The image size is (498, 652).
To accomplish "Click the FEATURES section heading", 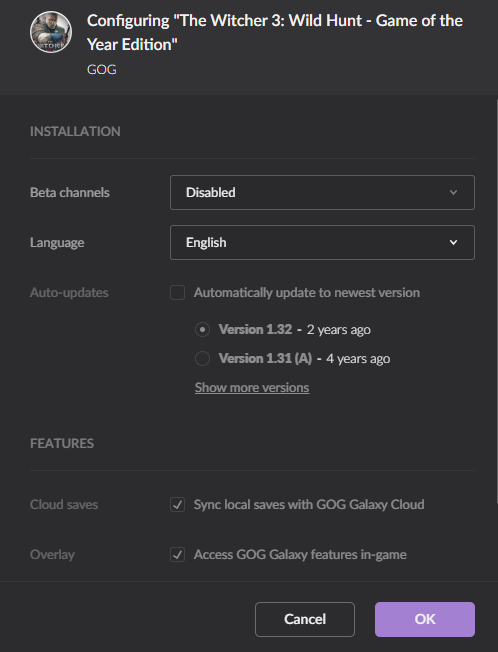I will click(62, 443).
